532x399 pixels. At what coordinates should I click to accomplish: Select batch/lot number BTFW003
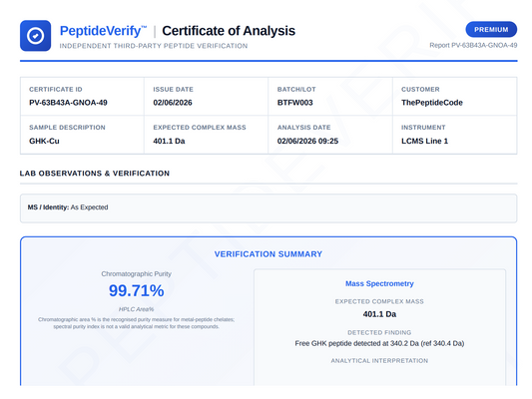(x=294, y=103)
